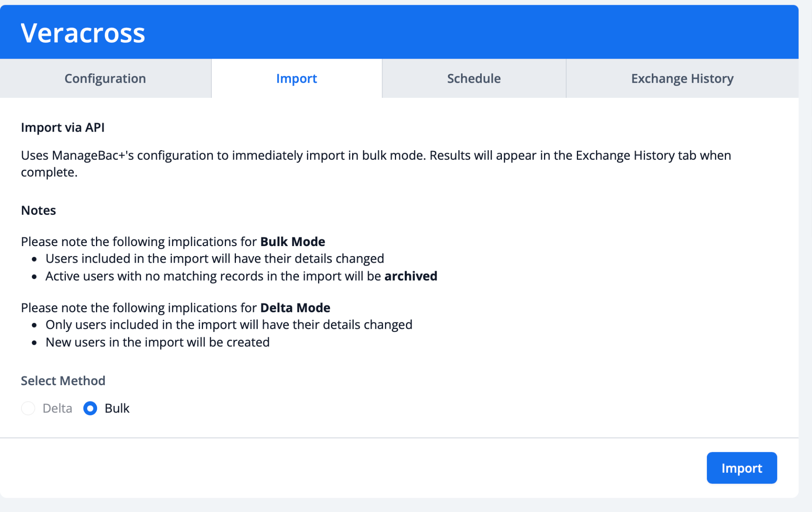Select the Import tab
This screenshot has height=512, width=812.
click(297, 78)
